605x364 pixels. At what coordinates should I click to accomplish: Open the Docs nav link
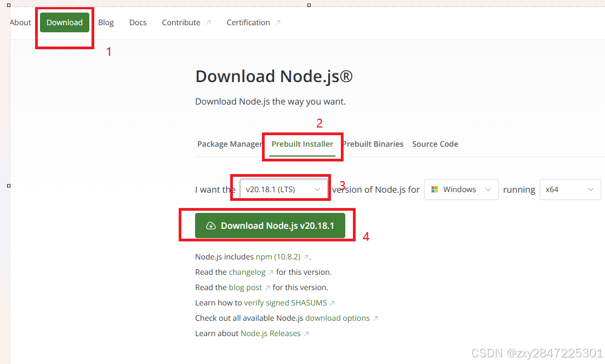click(138, 22)
